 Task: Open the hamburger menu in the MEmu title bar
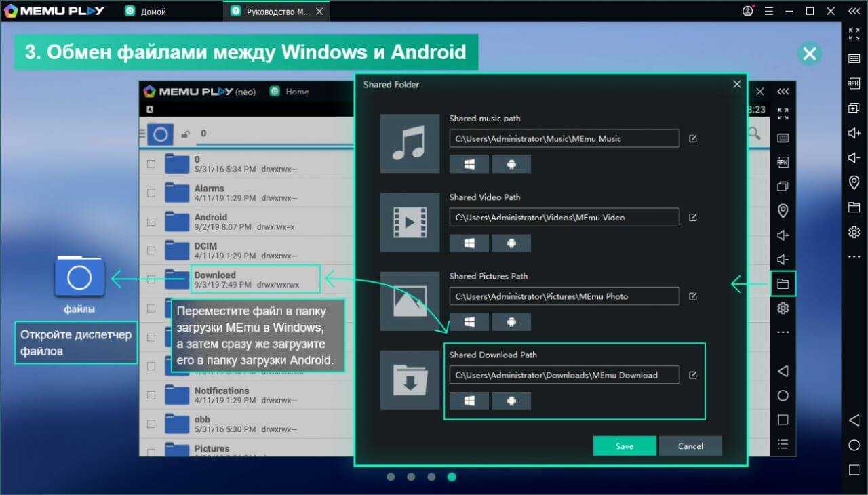tap(768, 12)
